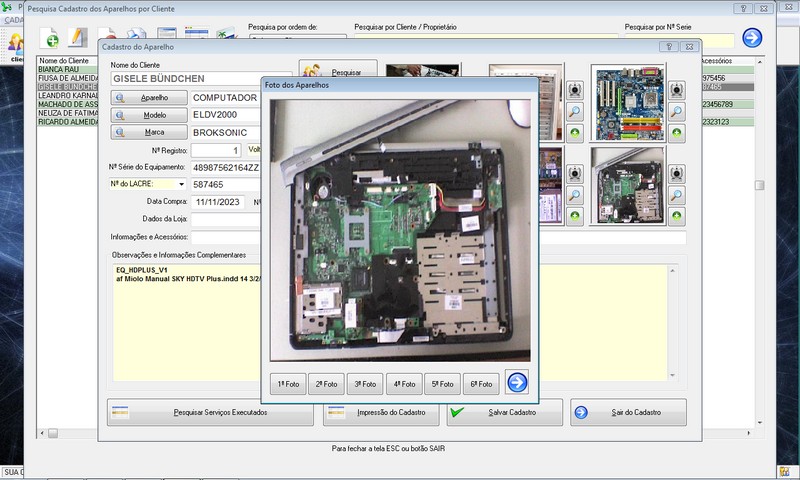The height and width of the screenshot is (480, 800).
Task: Click magnifier icon beside laptop board thumbnail
Action: (x=677, y=195)
